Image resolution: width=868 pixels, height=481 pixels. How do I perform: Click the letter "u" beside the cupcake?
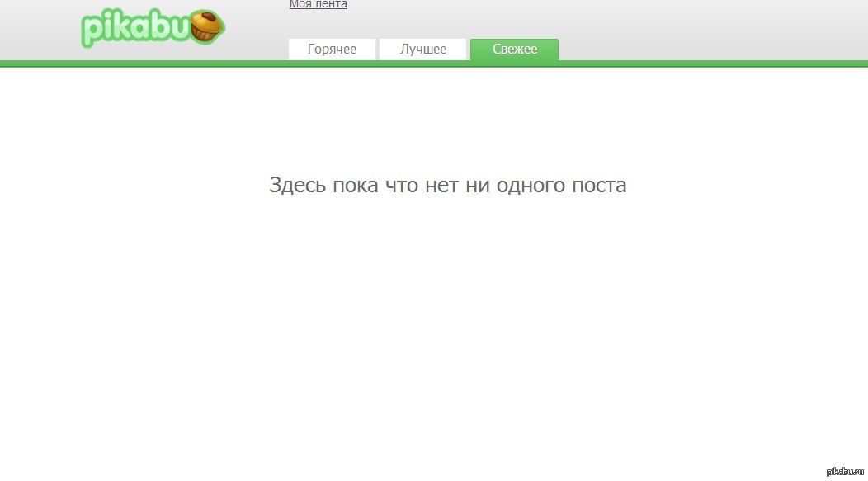click(x=179, y=29)
